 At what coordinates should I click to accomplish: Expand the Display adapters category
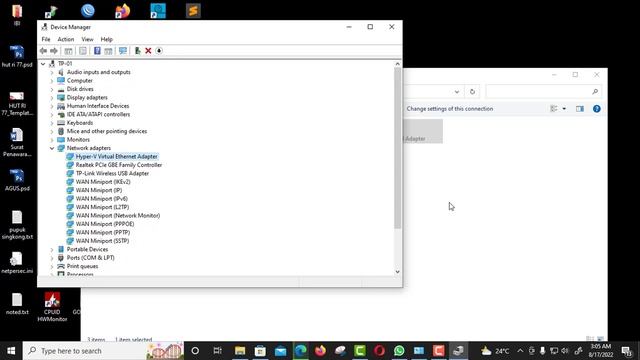(x=52, y=98)
